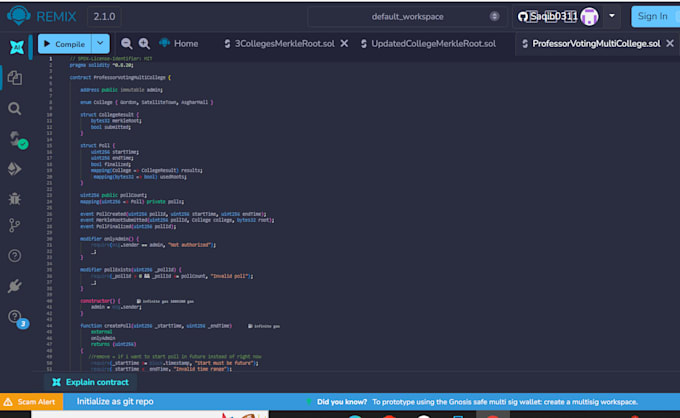The height and width of the screenshot is (418, 680).
Task: Open the Git source control icon
Action: [x=14, y=225]
